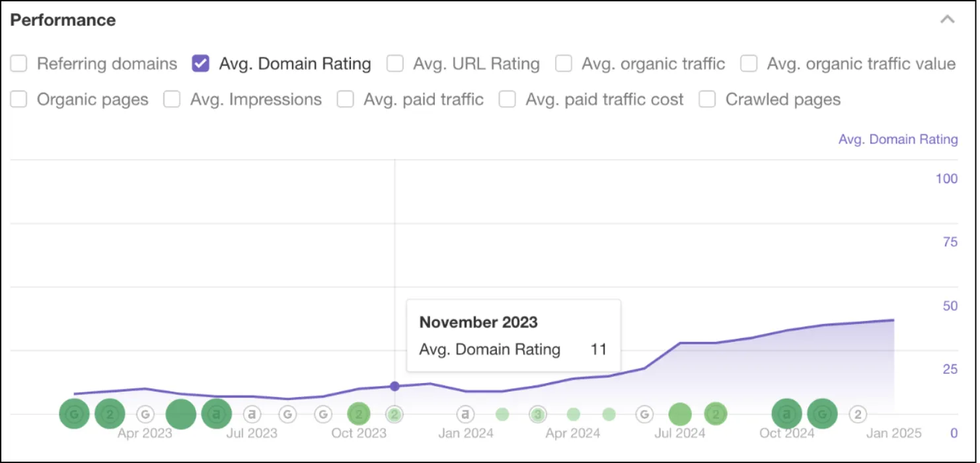Open the white Google marker above Apr 2023
The image size is (980, 463).
pyautogui.click(x=145, y=415)
